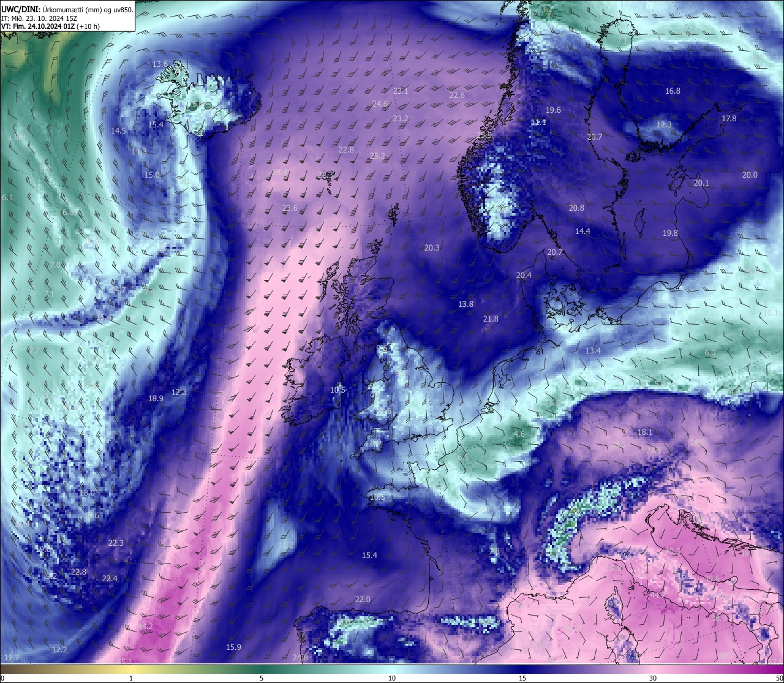Click the colour bar above tick 15
Image resolution: width=784 pixels, height=683 pixels.
522,669
